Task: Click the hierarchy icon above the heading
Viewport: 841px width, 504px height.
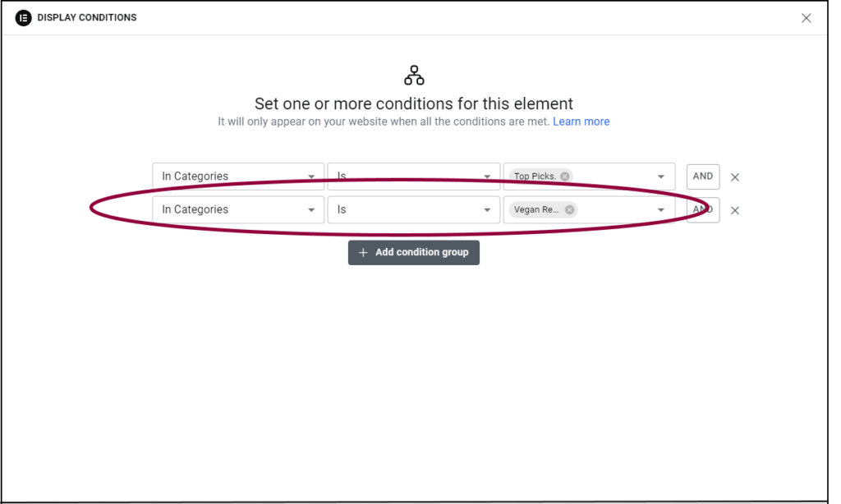Action: pos(414,74)
